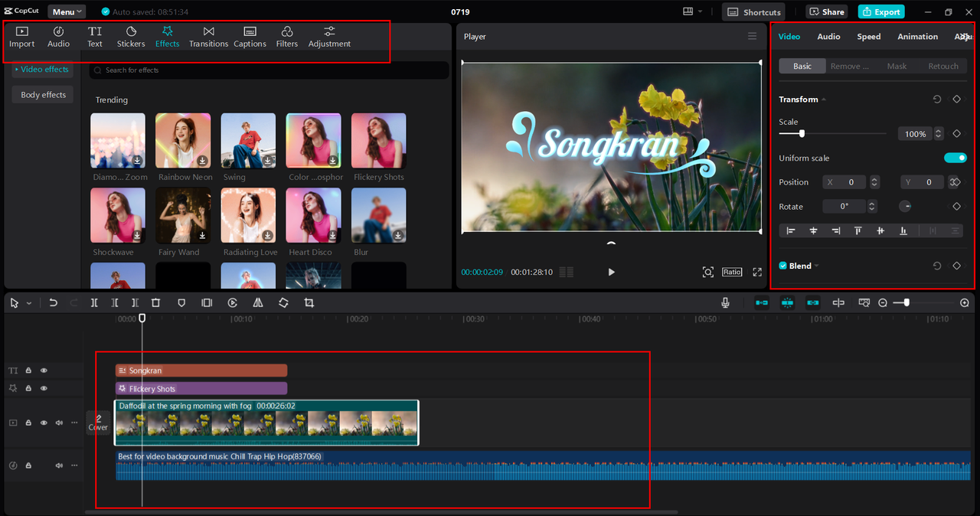Switch to the Speed tab
Screen dimensions: 980x516
pos(868,37)
